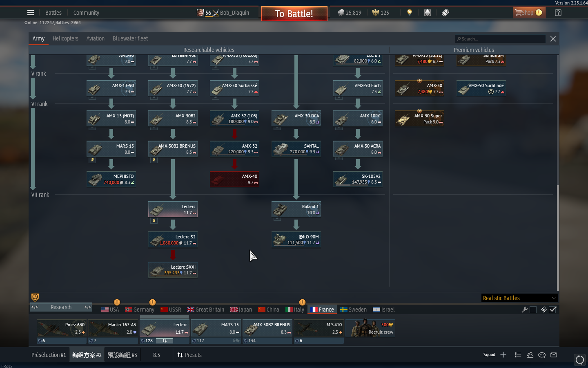Click the circular arrows refresh icon
588x368 pixels.
[x=580, y=360]
